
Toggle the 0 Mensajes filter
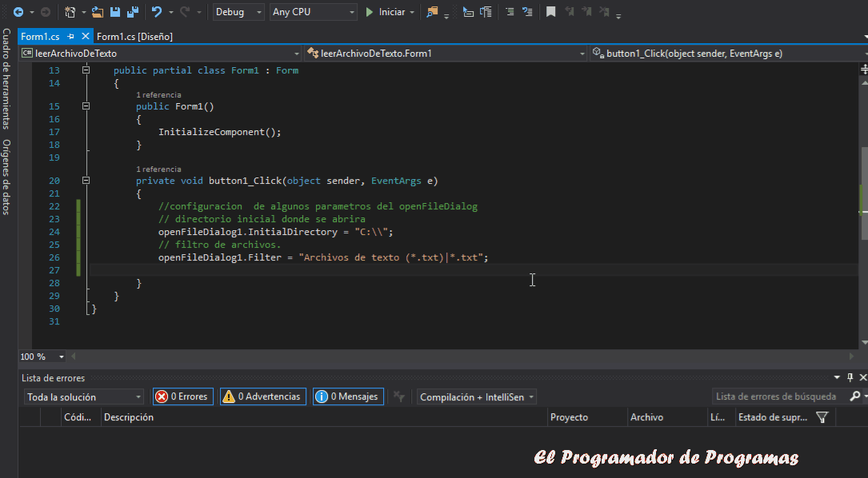coord(348,396)
